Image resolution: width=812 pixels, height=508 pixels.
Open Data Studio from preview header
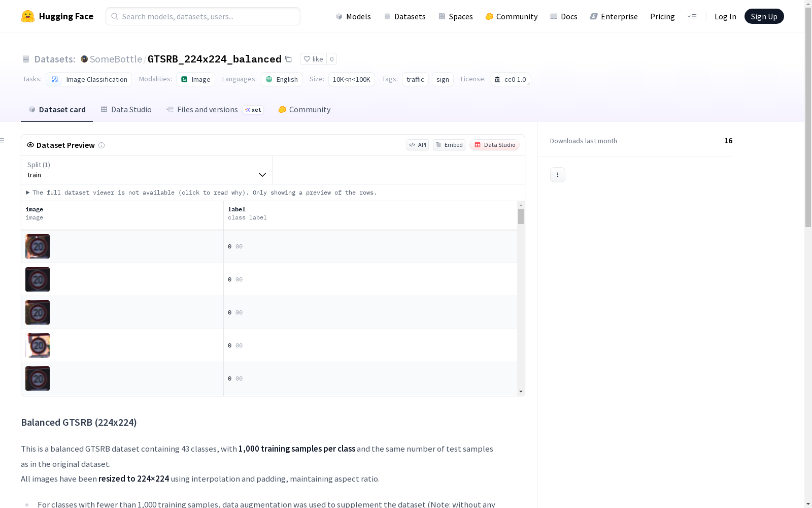[495, 145]
